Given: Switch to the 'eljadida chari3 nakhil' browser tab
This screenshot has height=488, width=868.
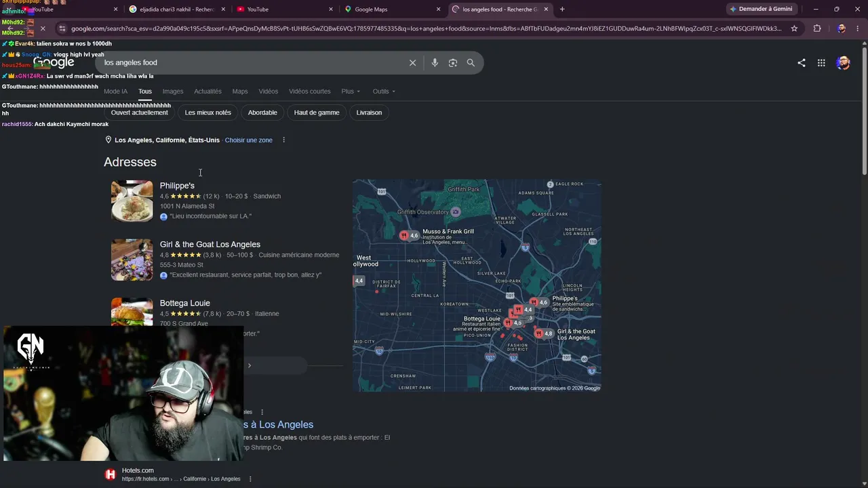Looking at the screenshot, I should point(176,9).
